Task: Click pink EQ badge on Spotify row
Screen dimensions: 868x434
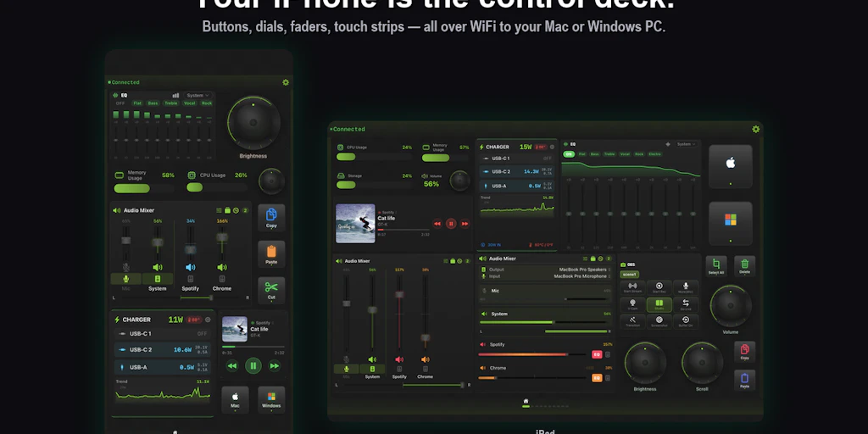Action: point(597,354)
